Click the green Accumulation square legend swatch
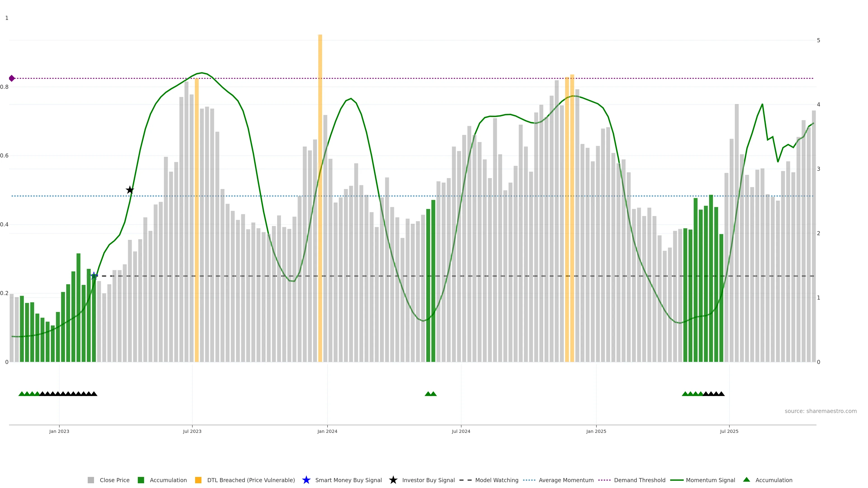868x488 pixels. point(141,480)
